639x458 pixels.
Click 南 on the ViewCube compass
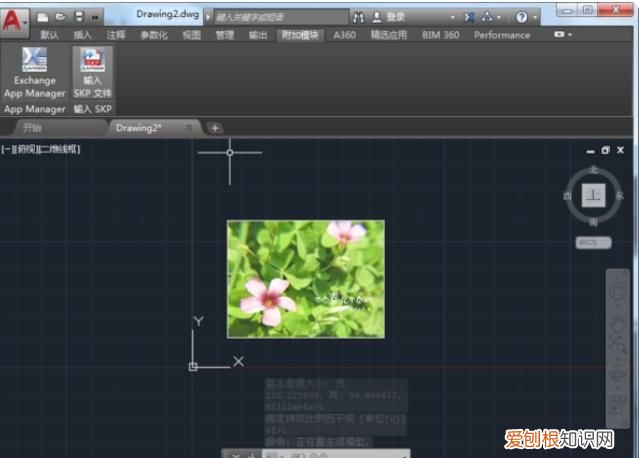594,222
